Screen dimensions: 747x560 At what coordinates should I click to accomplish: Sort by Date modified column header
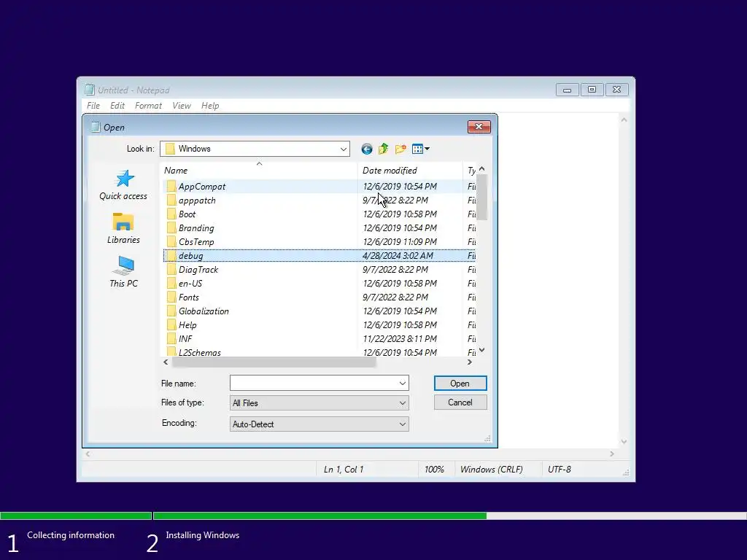tap(410, 170)
